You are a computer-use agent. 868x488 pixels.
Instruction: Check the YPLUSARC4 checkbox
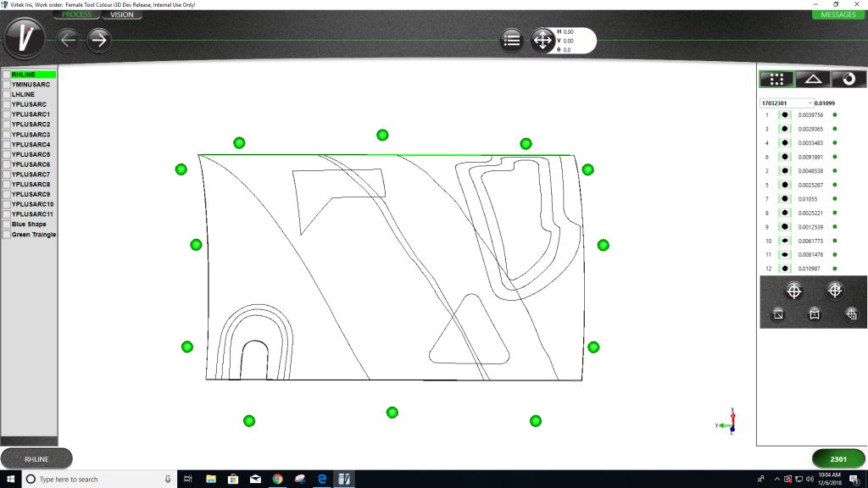[x=7, y=144]
